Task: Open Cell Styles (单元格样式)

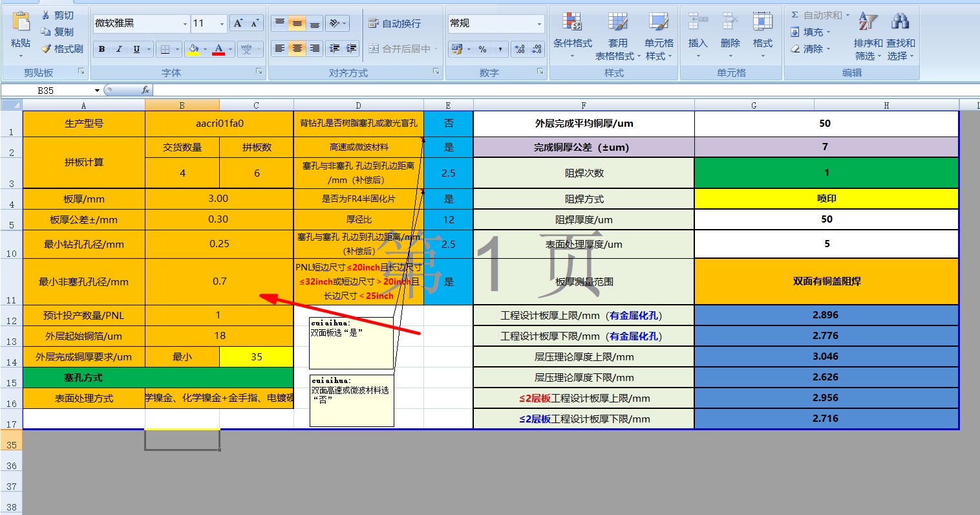Action: click(x=659, y=36)
